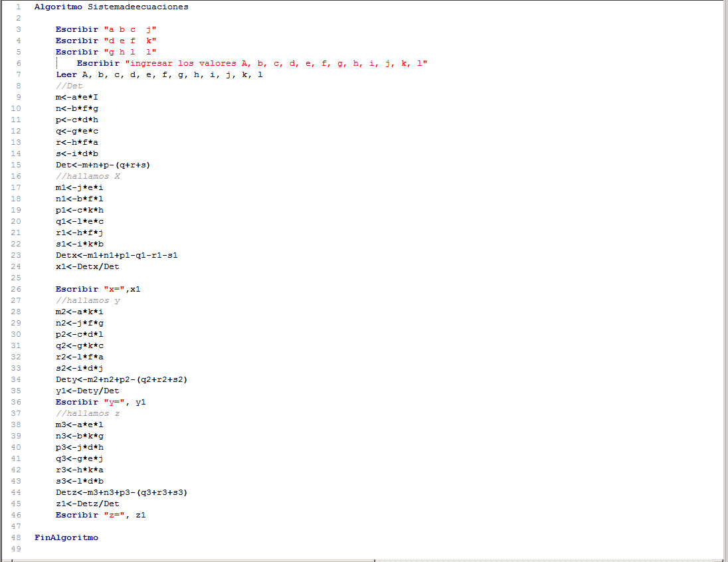Click the FinAlgoritmo keyword
This screenshot has height=562, width=728.
point(66,537)
